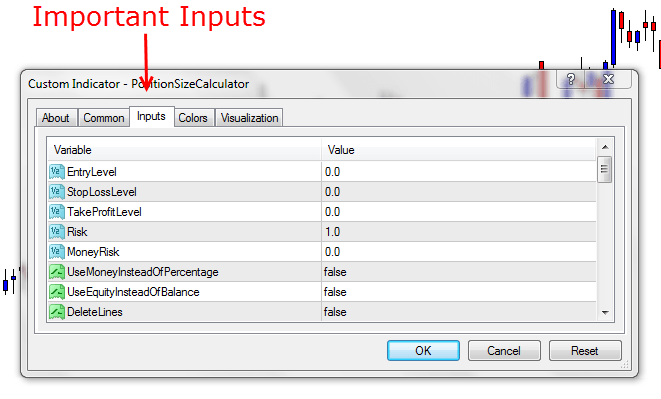The image size is (661, 399).
Task: Open the dialog help question mark button
Action: [571, 79]
